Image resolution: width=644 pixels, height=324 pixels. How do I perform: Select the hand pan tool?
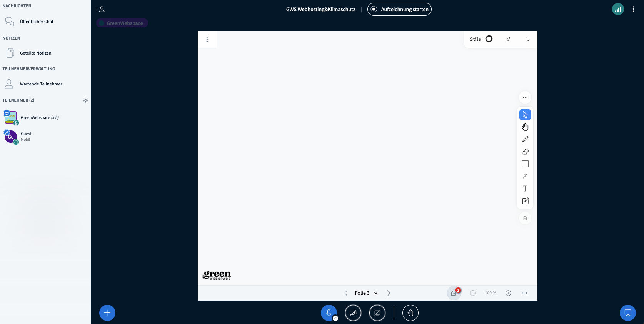click(525, 127)
